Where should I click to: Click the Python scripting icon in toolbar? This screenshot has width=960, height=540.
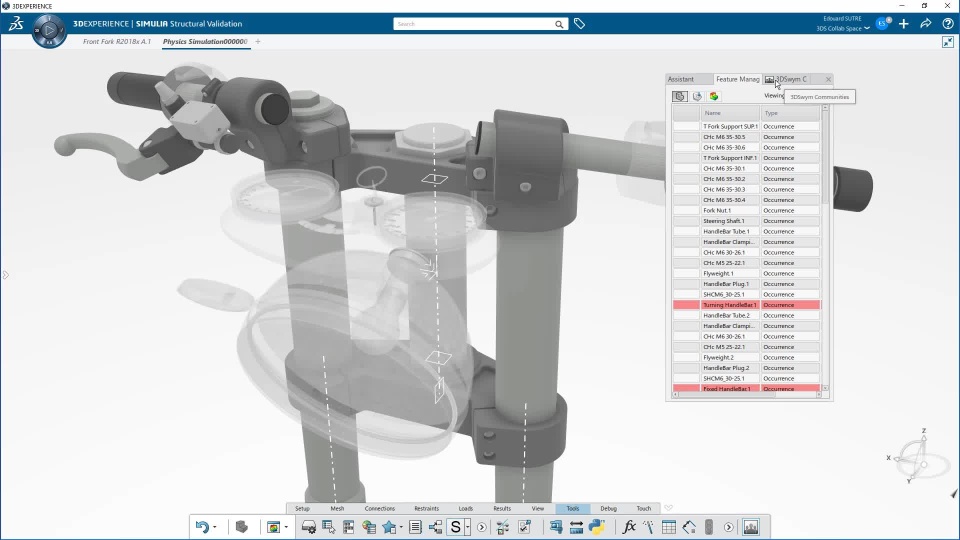tap(596, 527)
